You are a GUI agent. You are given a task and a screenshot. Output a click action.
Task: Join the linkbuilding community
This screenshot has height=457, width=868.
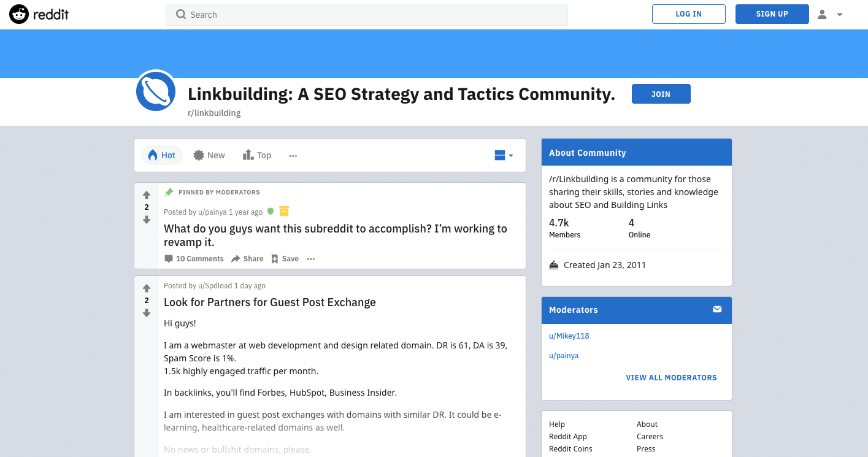click(x=661, y=94)
